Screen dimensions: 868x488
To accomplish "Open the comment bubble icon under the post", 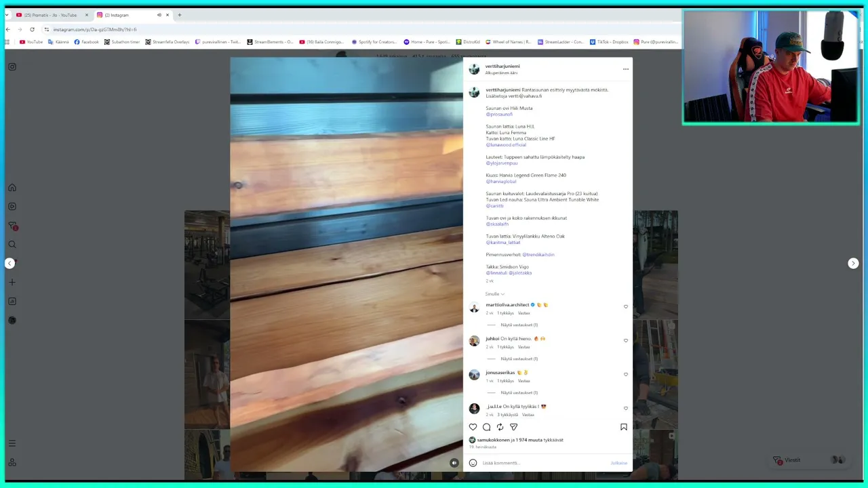I will click(486, 427).
